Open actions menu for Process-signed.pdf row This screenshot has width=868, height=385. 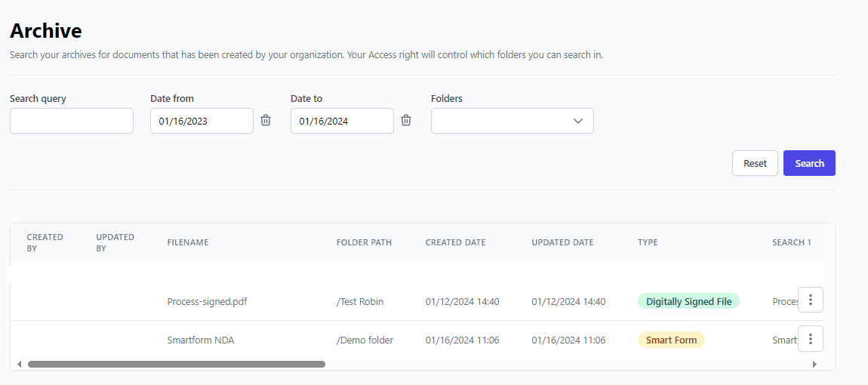pos(810,300)
